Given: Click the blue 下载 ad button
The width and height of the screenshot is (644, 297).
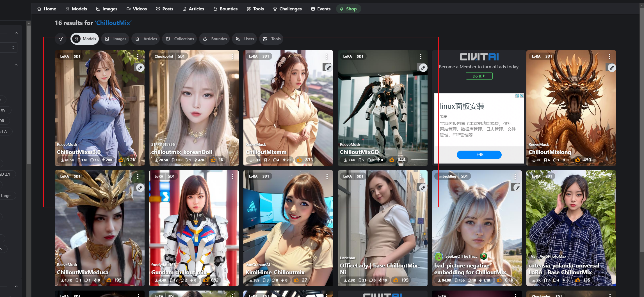Looking at the screenshot, I should 479,155.
